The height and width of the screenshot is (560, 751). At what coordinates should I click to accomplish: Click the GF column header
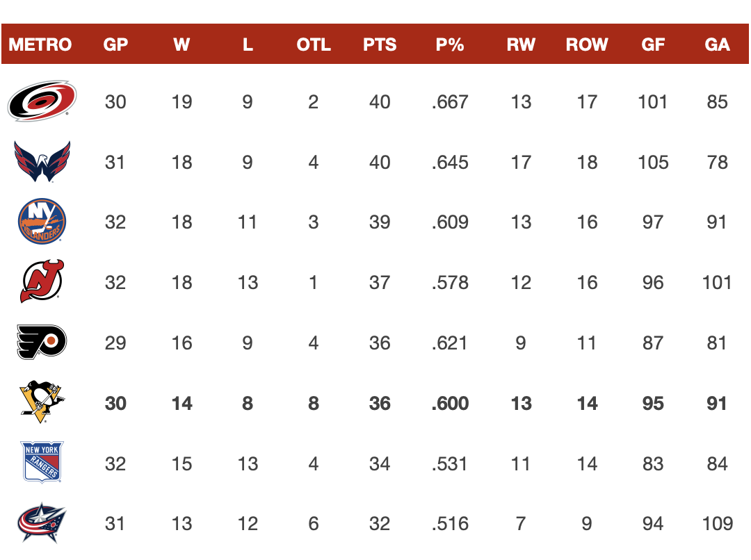click(653, 44)
